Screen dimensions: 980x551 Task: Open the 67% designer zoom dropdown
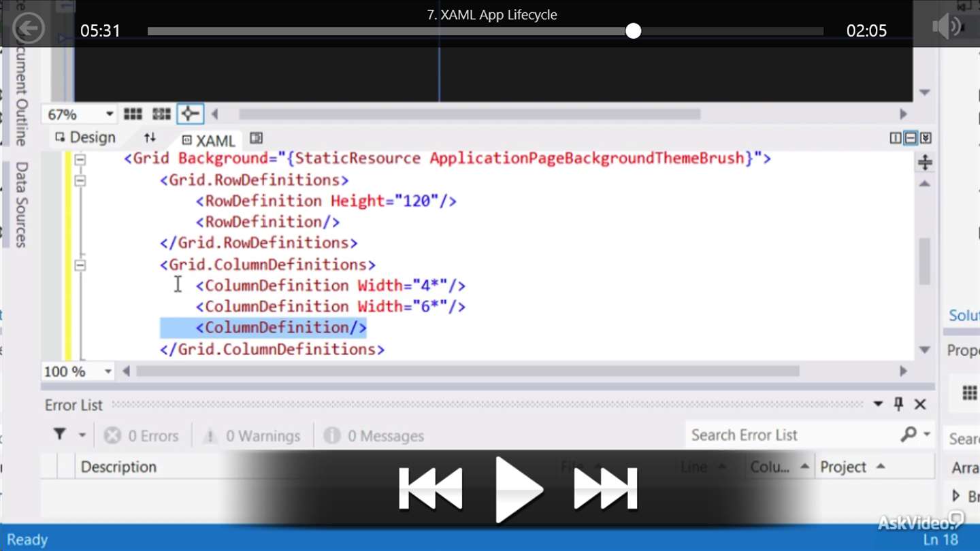109,114
